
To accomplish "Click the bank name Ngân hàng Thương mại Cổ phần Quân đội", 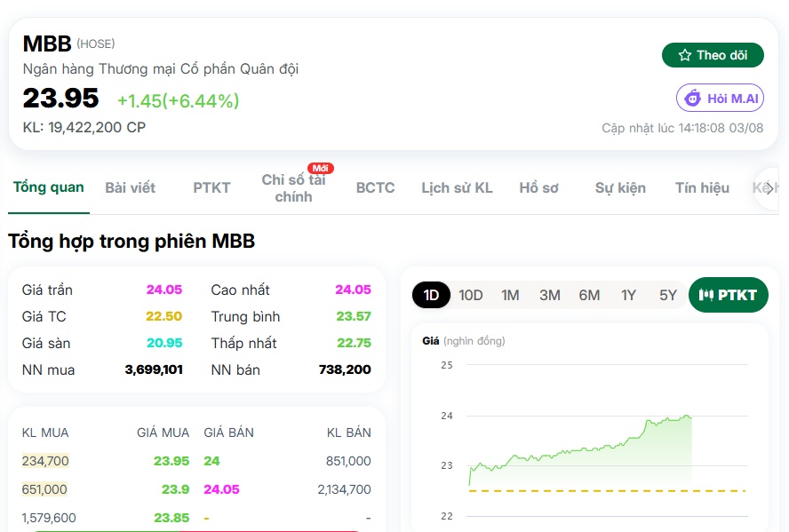I will tap(161, 69).
